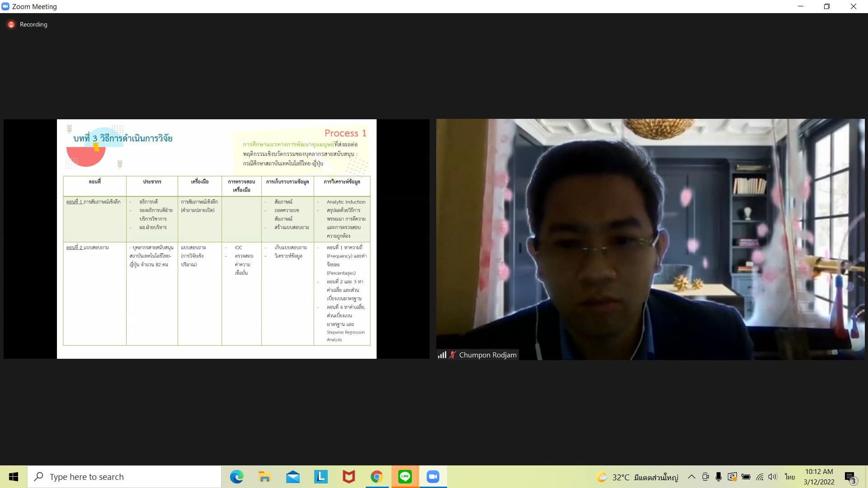Open Microsoft Edge from the taskbar
This screenshot has height=488, width=868.
236,477
